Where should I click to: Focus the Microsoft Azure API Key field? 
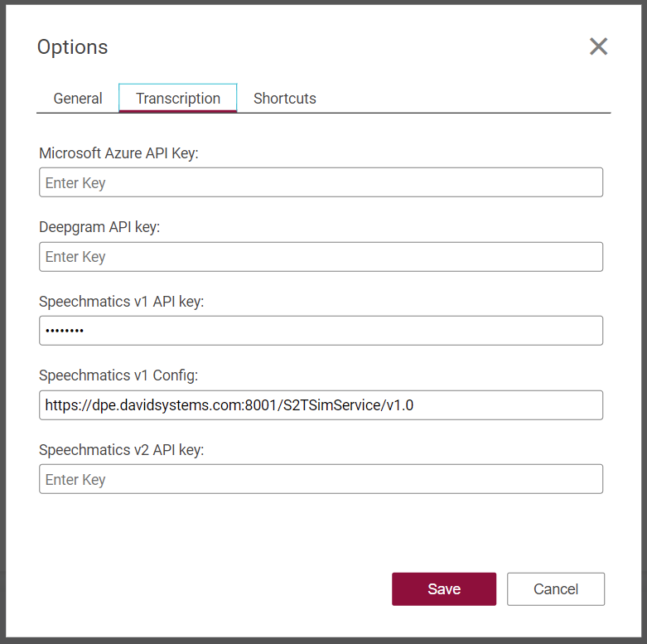point(321,182)
